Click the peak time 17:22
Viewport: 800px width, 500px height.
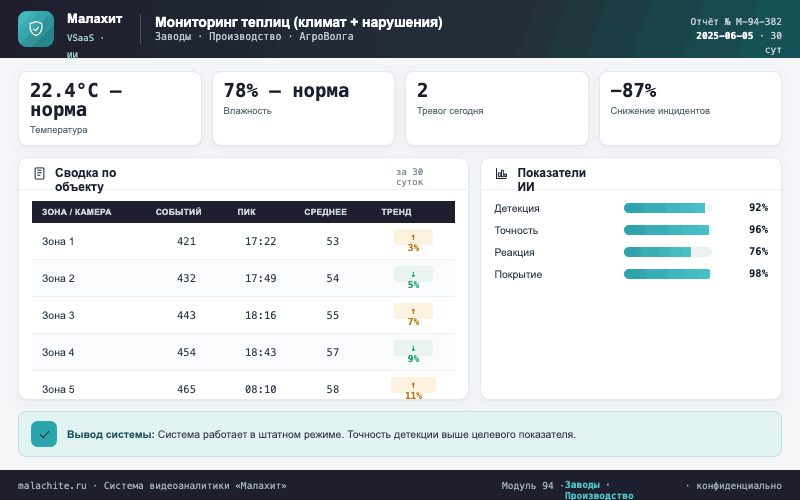[x=261, y=242]
